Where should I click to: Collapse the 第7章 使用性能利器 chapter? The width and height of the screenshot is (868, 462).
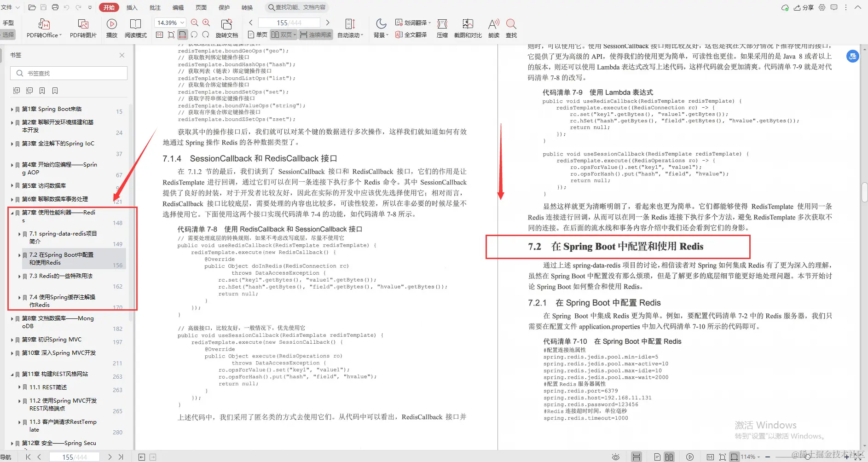12,213
